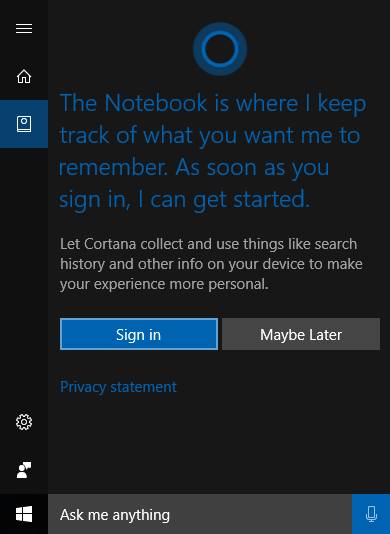The width and height of the screenshot is (390, 534).
Task: Click the Cortana circle logo
Action: pos(220,49)
